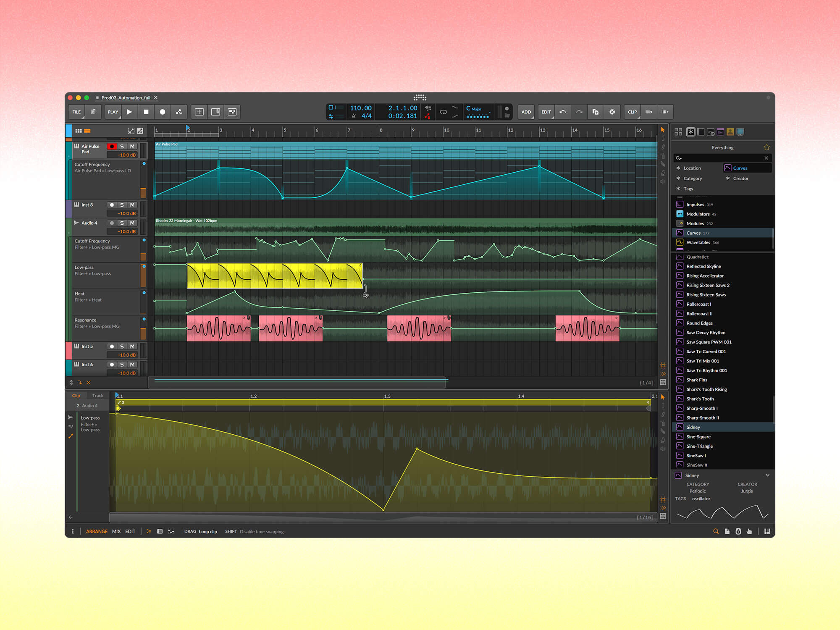Mute the Inst 3 track
Screen dimensions: 840x630
tap(132, 205)
